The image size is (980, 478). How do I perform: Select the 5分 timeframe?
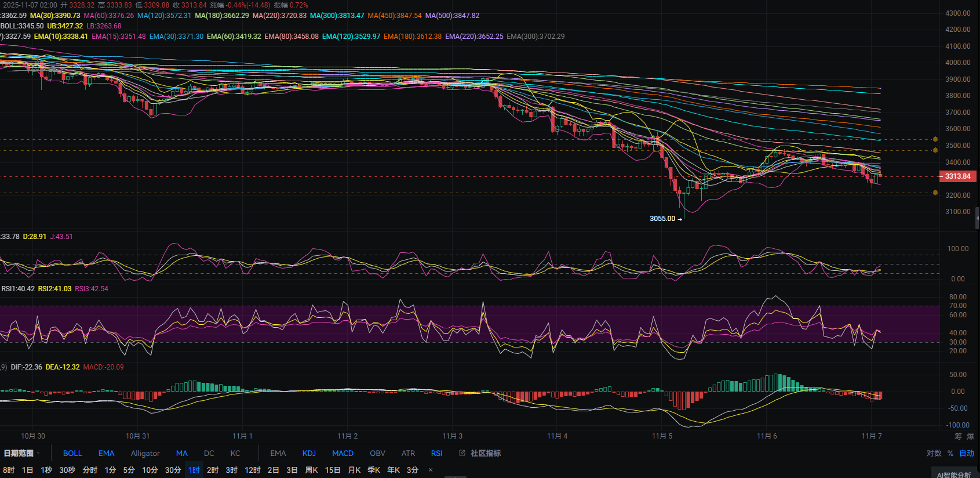pos(129,470)
